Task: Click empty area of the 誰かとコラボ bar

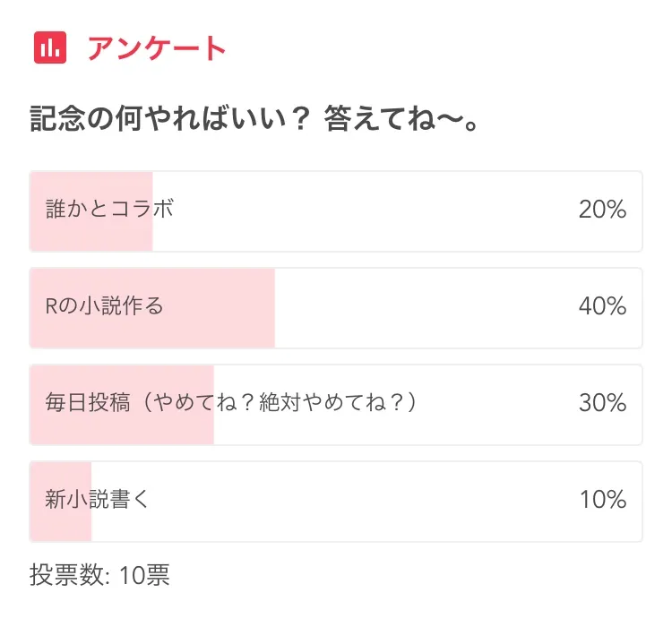Action: [376, 211]
